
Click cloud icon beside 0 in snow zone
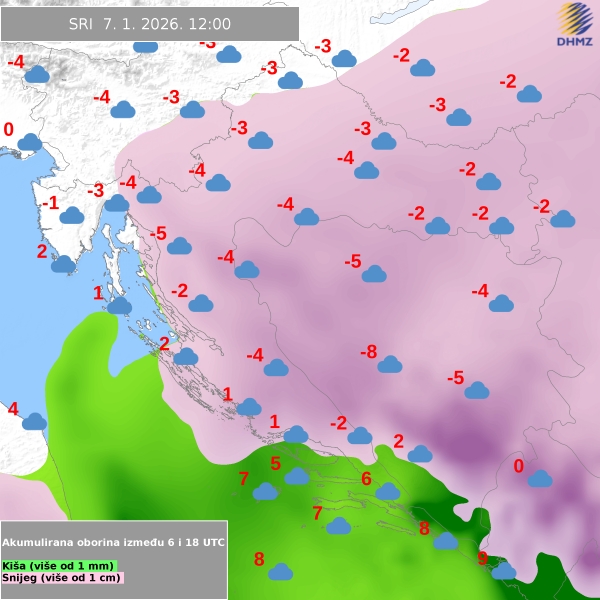coord(540,479)
